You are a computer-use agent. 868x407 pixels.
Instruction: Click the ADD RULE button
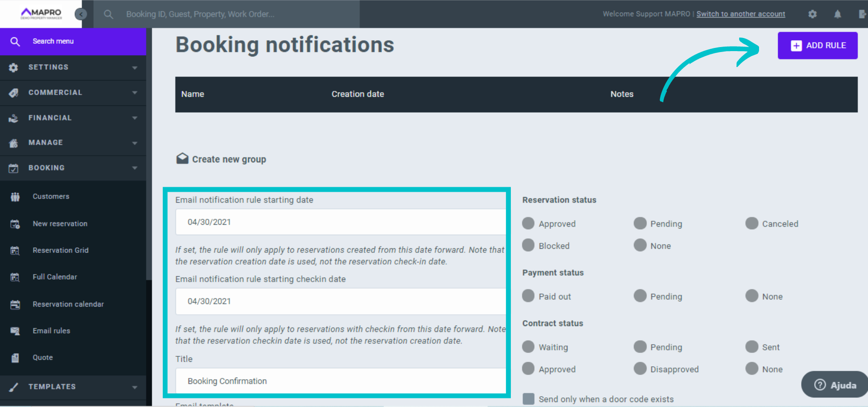coord(817,46)
